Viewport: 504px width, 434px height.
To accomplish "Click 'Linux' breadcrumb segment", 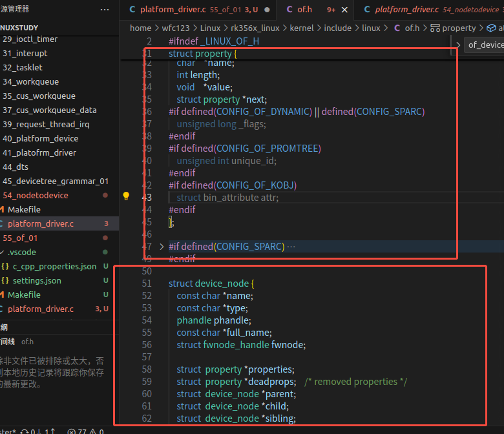I will (210, 28).
